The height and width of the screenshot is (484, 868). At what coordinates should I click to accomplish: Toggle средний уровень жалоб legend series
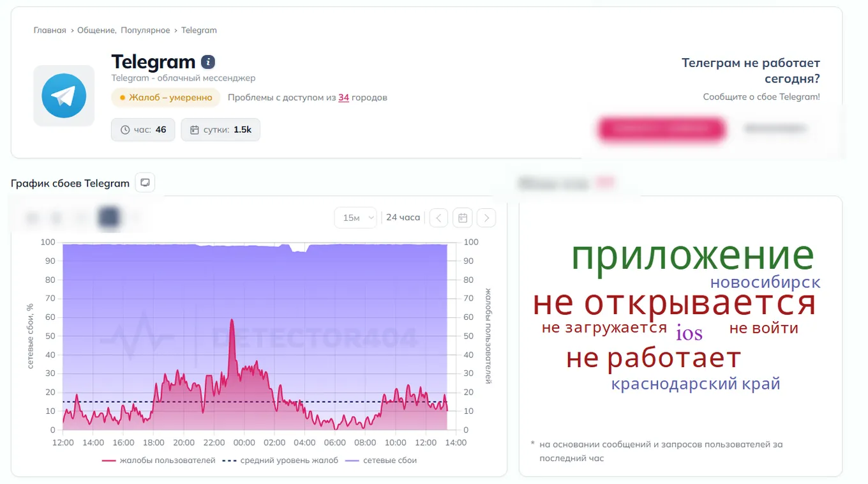pos(280,460)
